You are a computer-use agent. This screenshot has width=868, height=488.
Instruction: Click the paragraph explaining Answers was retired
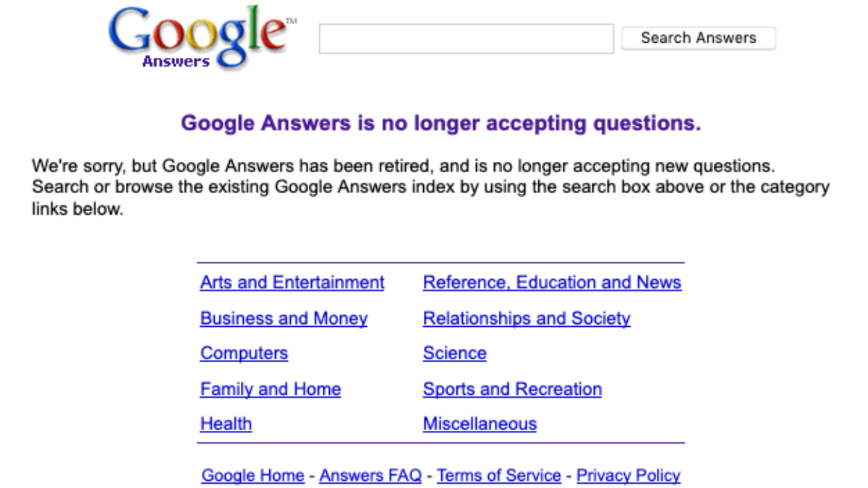430,187
